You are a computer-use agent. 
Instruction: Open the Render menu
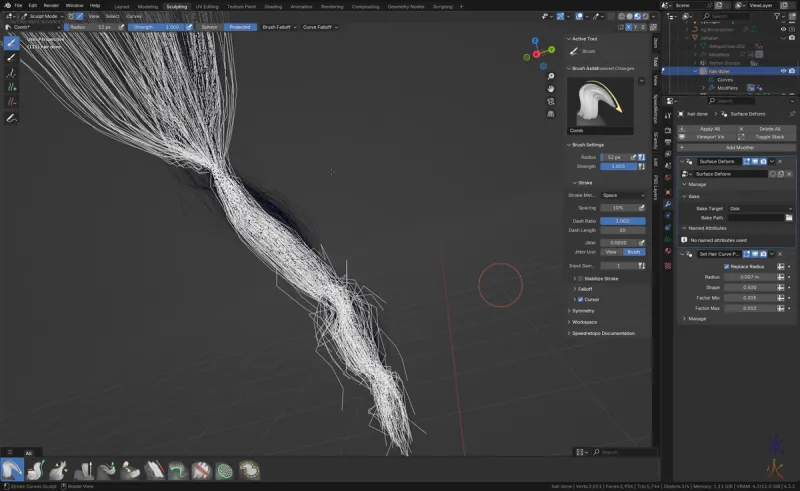(x=51, y=5)
